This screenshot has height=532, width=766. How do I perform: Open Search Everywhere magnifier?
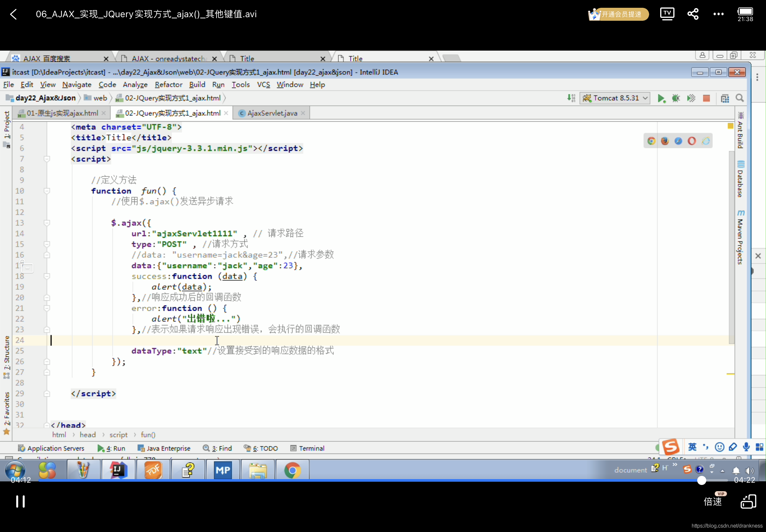pos(740,98)
